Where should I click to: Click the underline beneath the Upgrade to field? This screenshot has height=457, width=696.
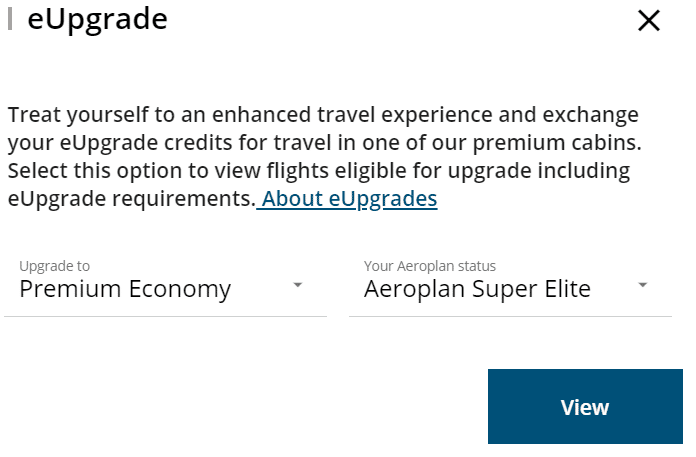166,316
